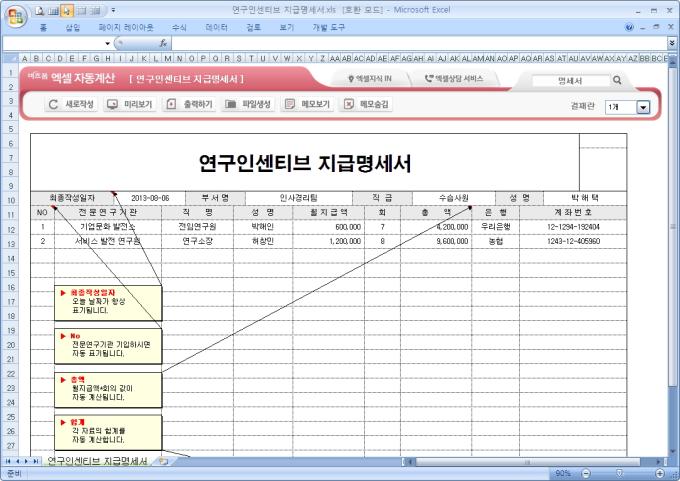Click the print preview icon in quick access toolbar

click(x=40, y=10)
